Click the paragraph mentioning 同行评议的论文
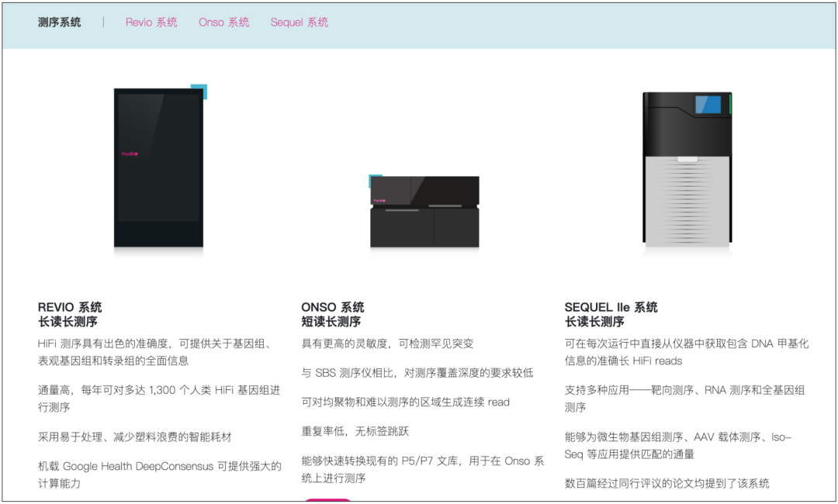Image resolution: width=838 pixels, height=504 pixels. coord(667,483)
